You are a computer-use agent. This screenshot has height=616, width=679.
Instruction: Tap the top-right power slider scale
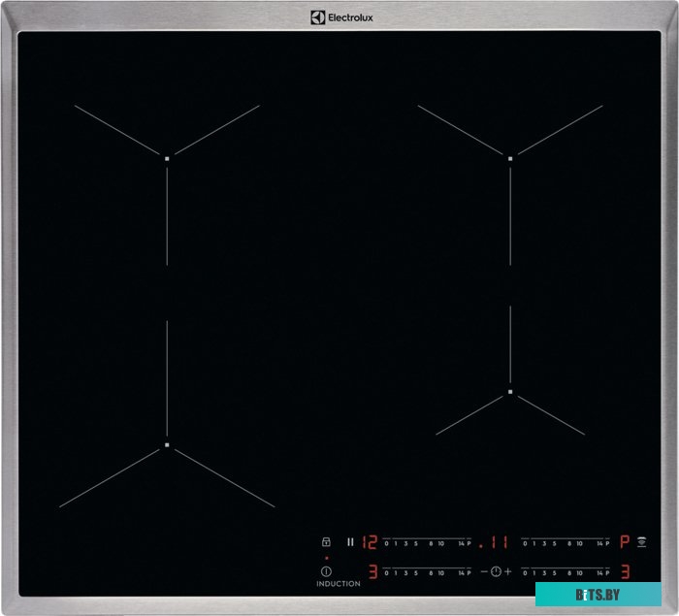pyautogui.click(x=567, y=542)
